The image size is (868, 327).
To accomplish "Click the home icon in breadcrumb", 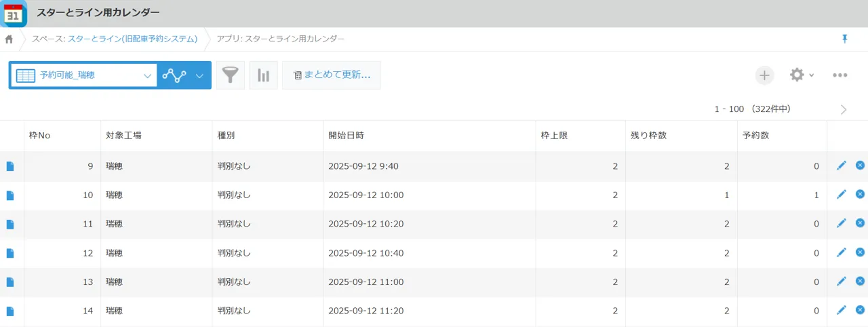I will point(9,39).
